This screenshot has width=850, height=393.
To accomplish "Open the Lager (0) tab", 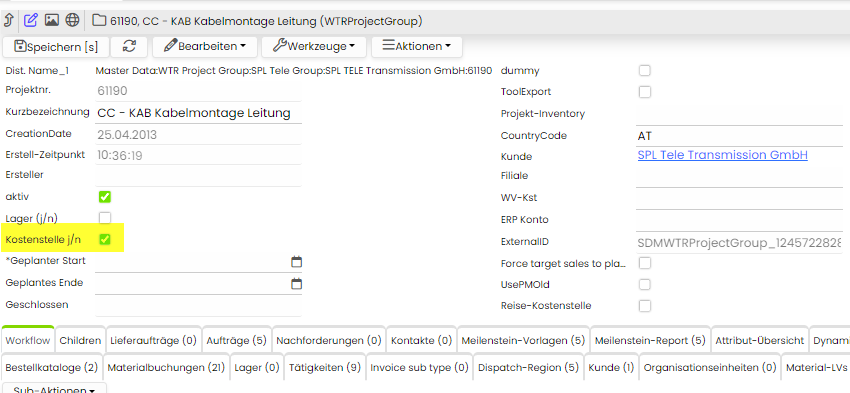I will point(257,368).
